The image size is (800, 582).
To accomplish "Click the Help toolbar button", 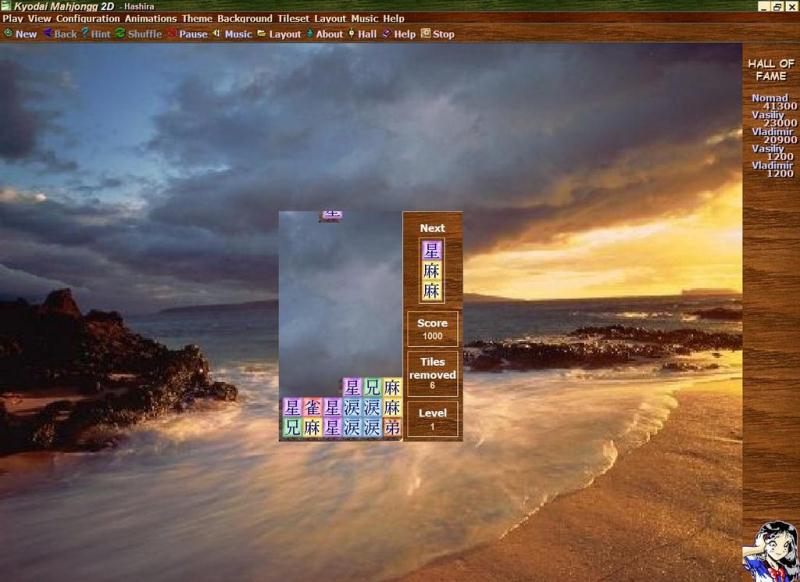I will 399,34.
